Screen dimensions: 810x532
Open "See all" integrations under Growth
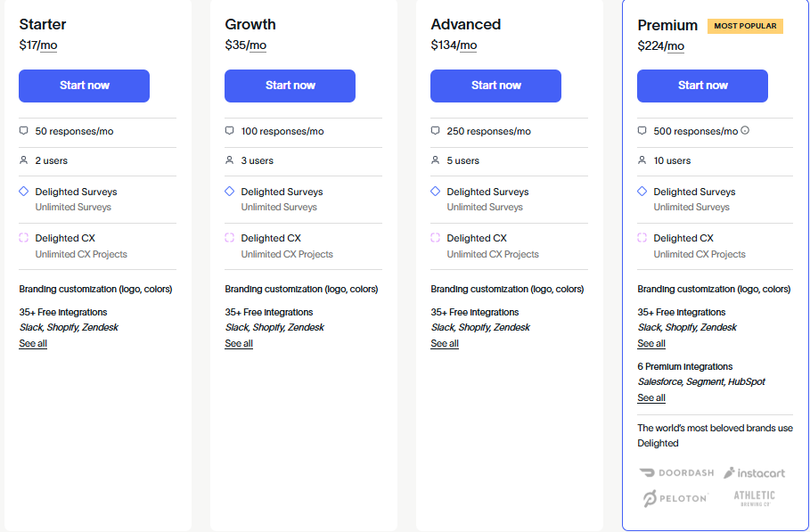(238, 343)
